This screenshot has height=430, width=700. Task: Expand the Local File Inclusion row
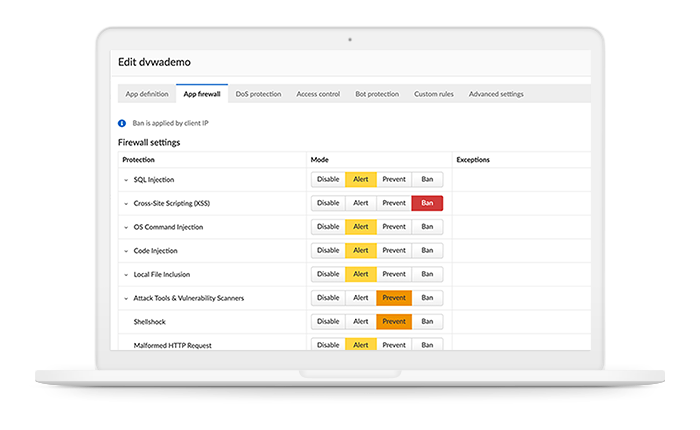click(126, 274)
